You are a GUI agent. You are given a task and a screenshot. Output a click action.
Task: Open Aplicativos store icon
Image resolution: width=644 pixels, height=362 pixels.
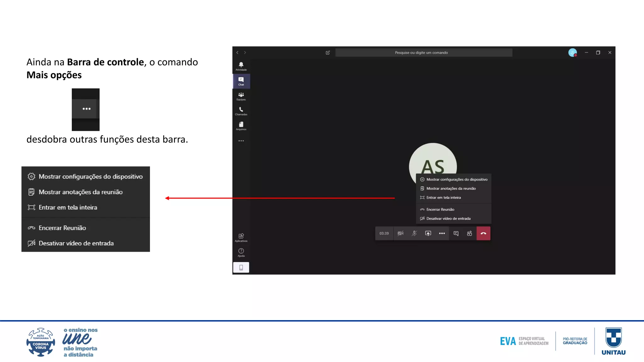[241, 237]
